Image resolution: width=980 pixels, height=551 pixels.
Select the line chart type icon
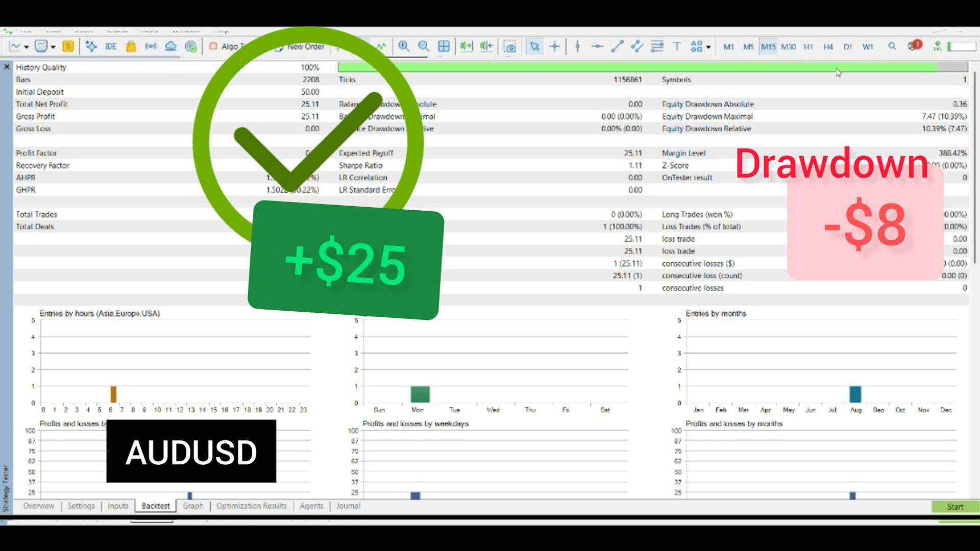coord(15,46)
